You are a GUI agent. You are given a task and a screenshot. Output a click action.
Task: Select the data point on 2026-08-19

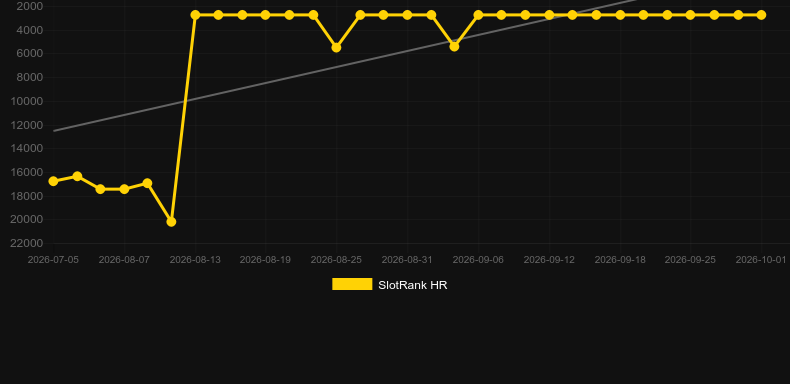[x=266, y=15]
